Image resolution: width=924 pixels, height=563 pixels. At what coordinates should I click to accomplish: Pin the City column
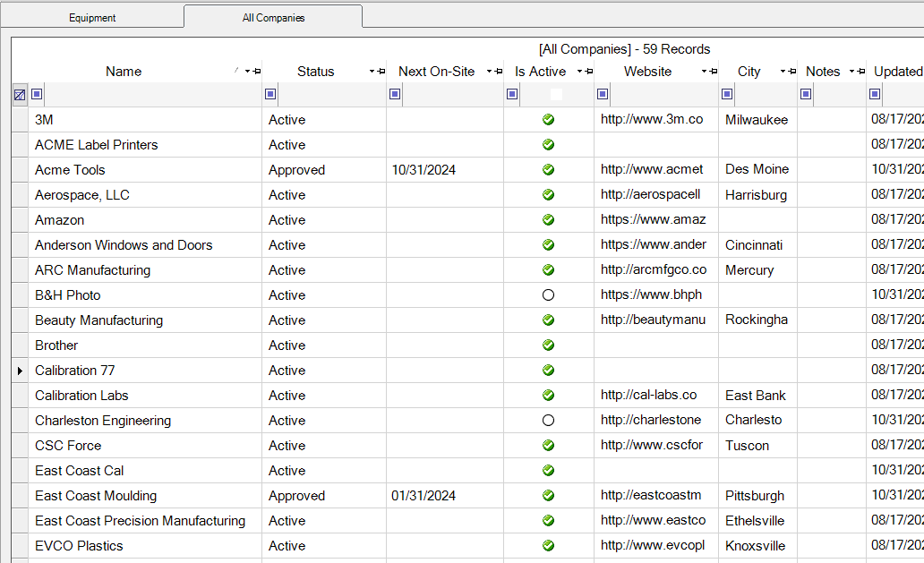tap(792, 72)
